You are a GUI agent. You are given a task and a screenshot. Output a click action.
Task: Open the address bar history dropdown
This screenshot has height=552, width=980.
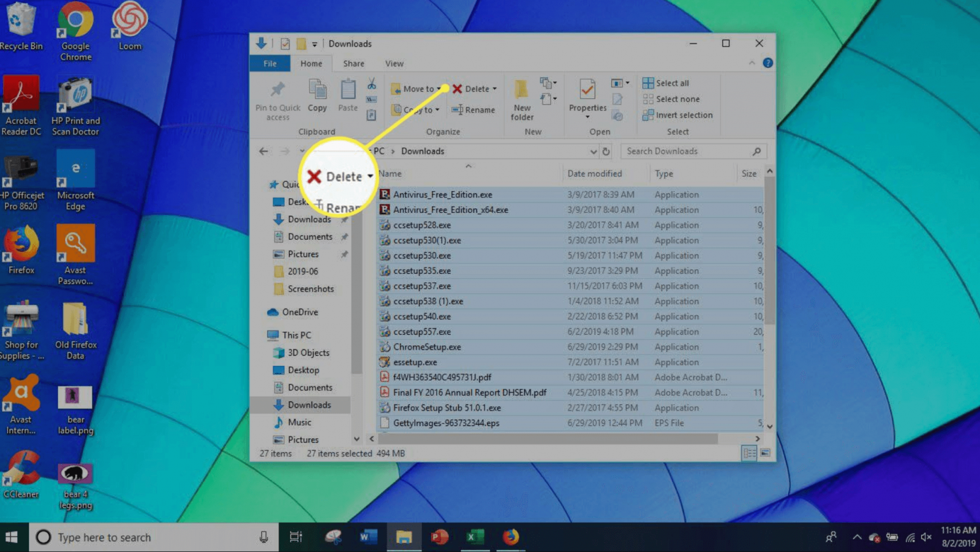[593, 151]
